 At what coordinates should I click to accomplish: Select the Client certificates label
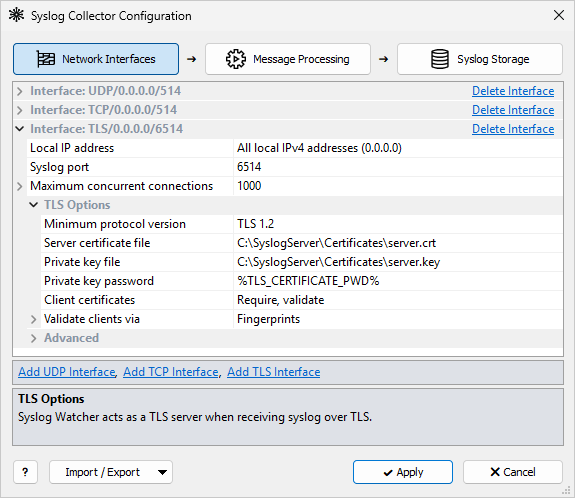pyautogui.click(x=89, y=300)
